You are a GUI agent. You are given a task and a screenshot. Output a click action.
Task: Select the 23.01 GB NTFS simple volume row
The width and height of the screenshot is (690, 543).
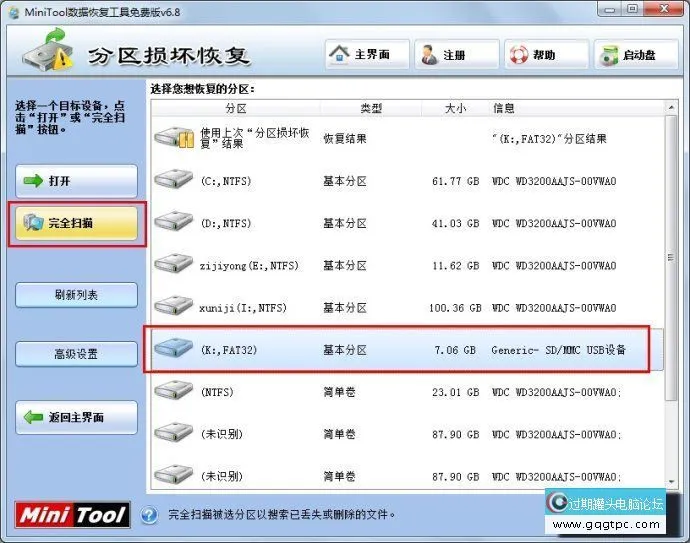(x=400, y=393)
